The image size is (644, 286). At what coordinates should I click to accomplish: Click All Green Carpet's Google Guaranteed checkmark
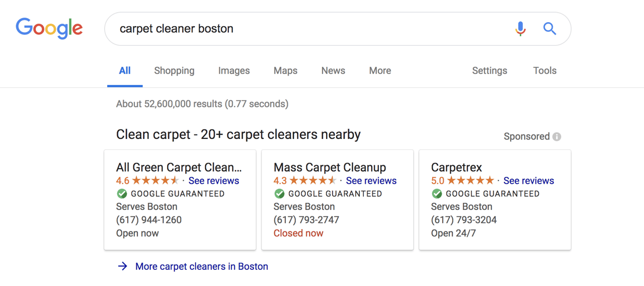tap(122, 194)
